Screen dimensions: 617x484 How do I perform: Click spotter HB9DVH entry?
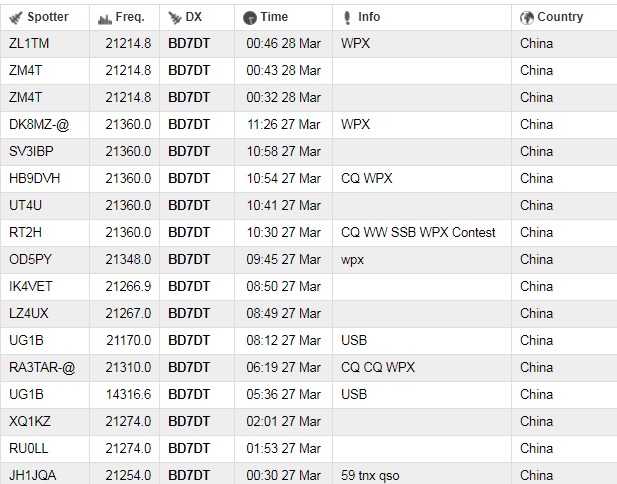pyautogui.click(x=35, y=178)
